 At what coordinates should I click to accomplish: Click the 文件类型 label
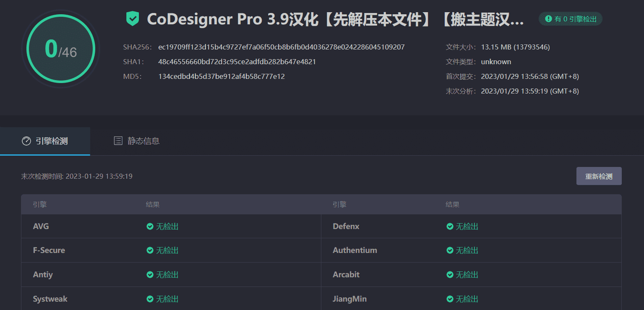coord(461,62)
